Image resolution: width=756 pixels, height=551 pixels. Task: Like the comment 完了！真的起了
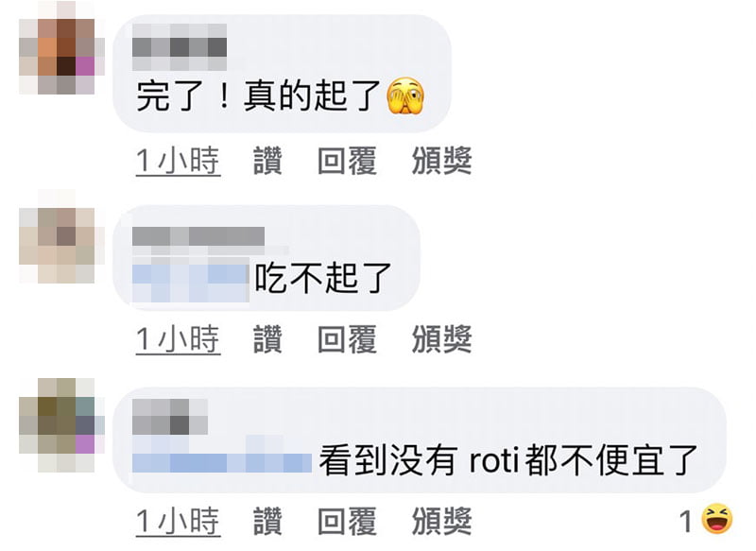[x=267, y=161]
